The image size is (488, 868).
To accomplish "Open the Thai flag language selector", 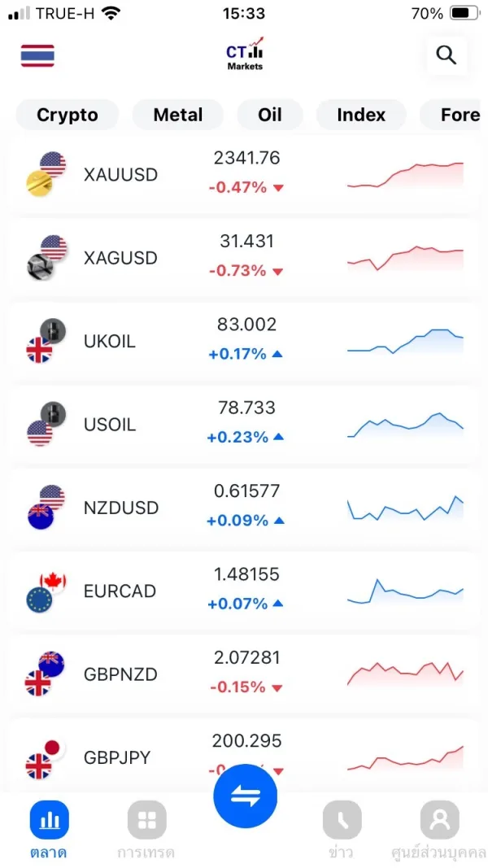I will 37,55.
